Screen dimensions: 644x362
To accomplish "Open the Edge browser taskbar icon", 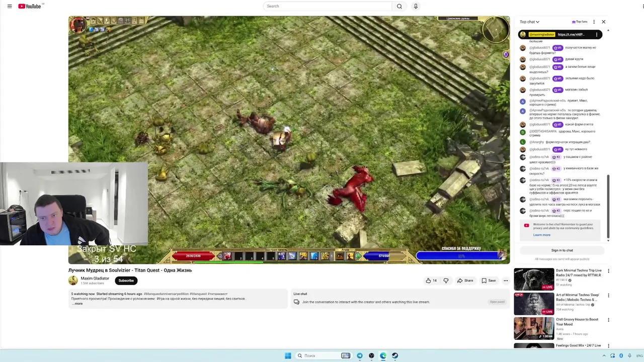I will click(x=383, y=355).
